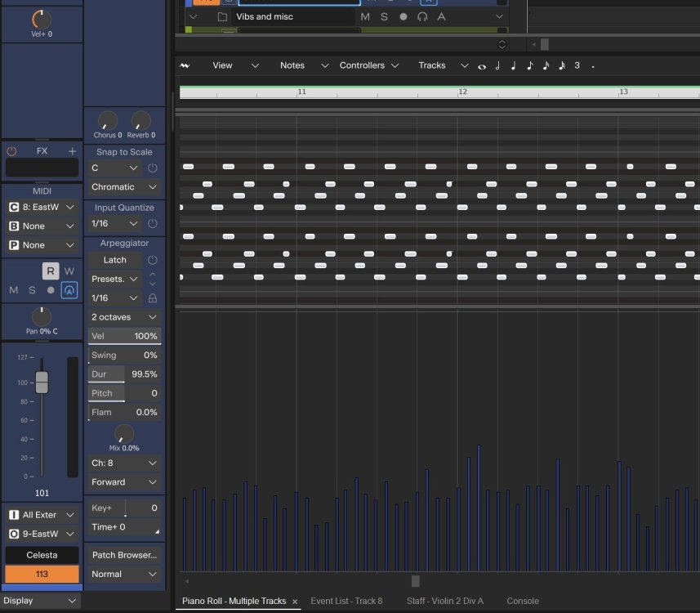This screenshot has width=700, height=613.
Task: Arm record on Vibs and misc folder
Action: click(x=404, y=17)
